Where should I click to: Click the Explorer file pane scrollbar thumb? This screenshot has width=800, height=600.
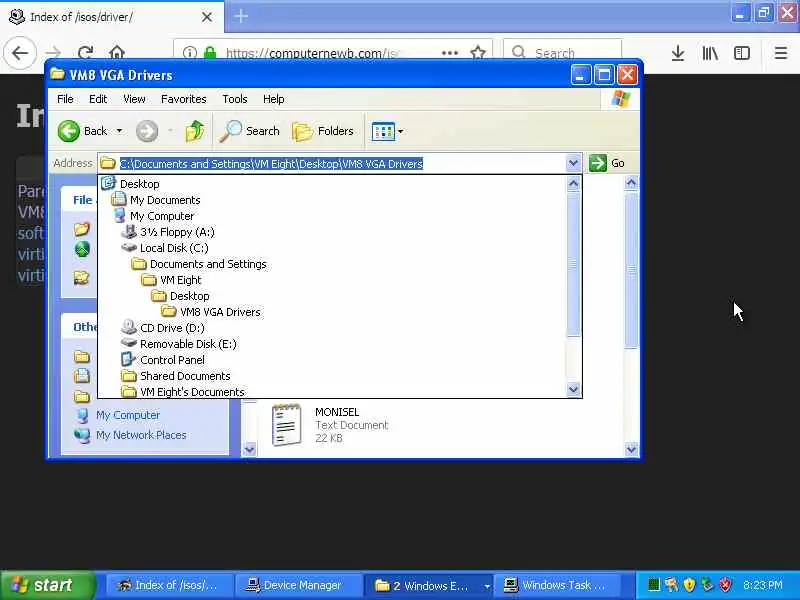pyautogui.click(x=631, y=270)
